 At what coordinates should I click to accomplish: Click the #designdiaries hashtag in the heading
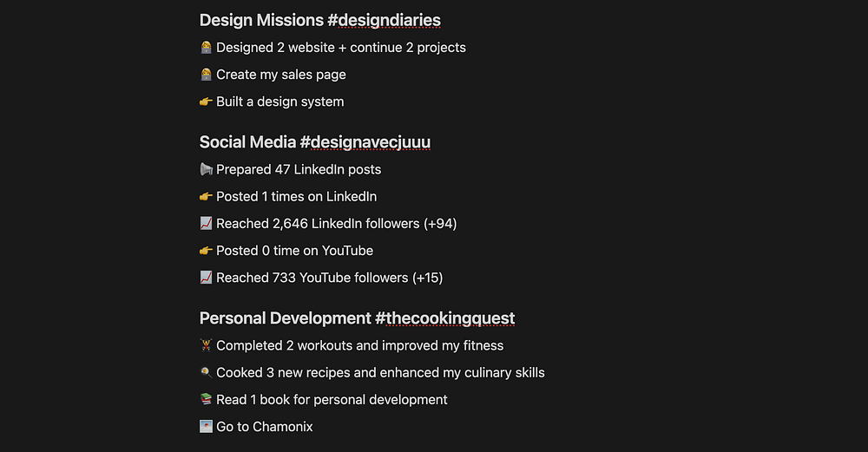[384, 20]
